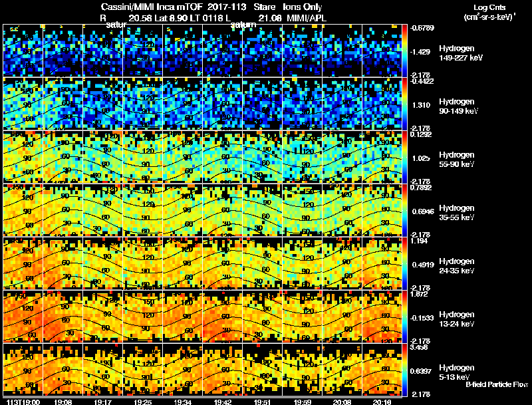The image size is (532, 405).
Task: Click the colorbar beside Hydrogen 55-90 keV
Action: (x=404, y=157)
